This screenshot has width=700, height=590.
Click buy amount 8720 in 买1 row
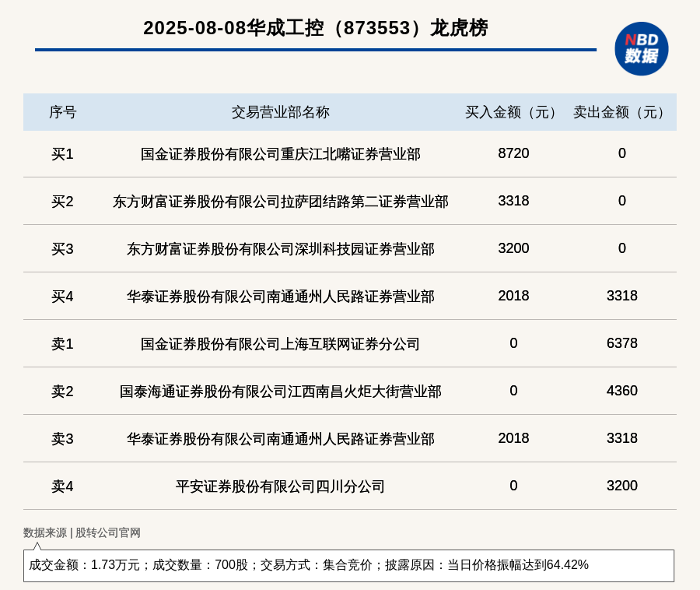tap(513, 153)
